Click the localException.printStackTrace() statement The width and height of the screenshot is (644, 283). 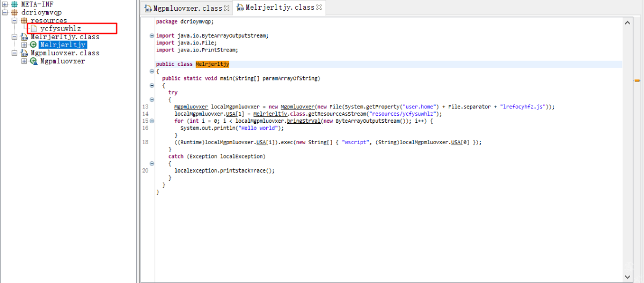coord(224,170)
